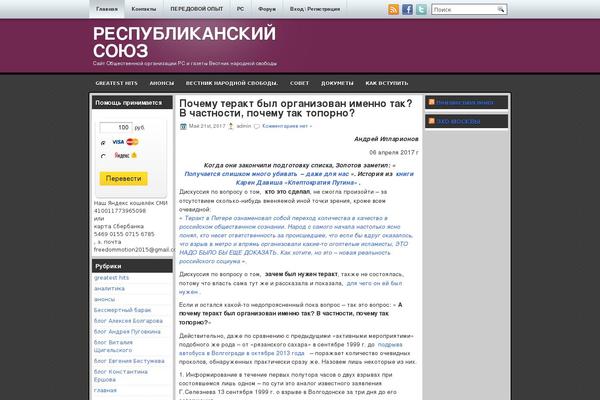Open the Контакты menu item
600x400 pixels.
click(x=143, y=9)
